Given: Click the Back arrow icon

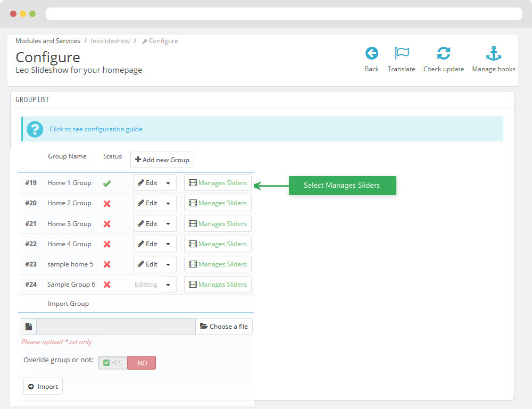Looking at the screenshot, I should [x=371, y=54].
